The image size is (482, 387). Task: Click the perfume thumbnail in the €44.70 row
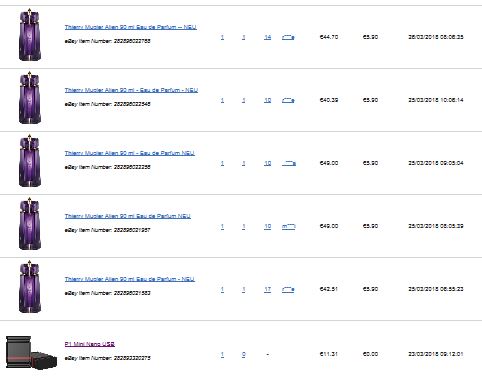(30, 35)
